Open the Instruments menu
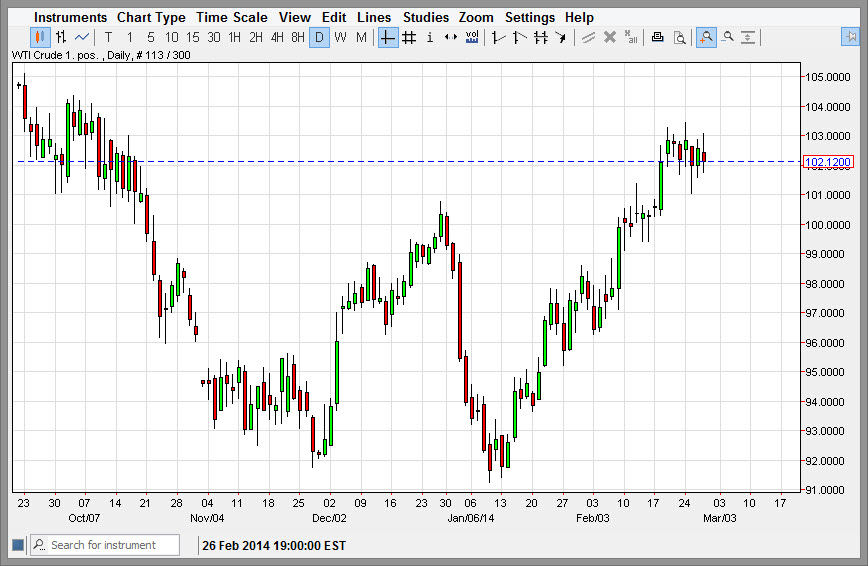868x566 pixels. [x=70, y=17]
